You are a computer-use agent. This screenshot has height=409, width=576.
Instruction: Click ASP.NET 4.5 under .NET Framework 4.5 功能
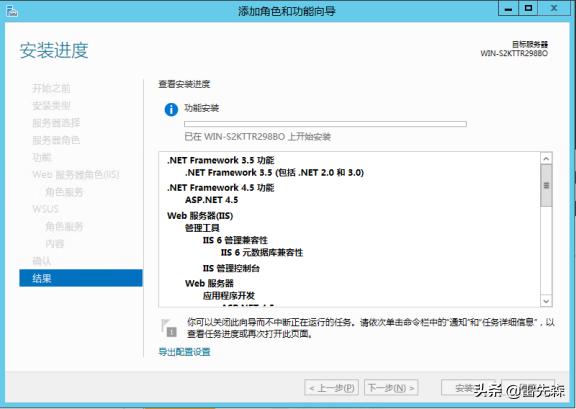[212, 200]
